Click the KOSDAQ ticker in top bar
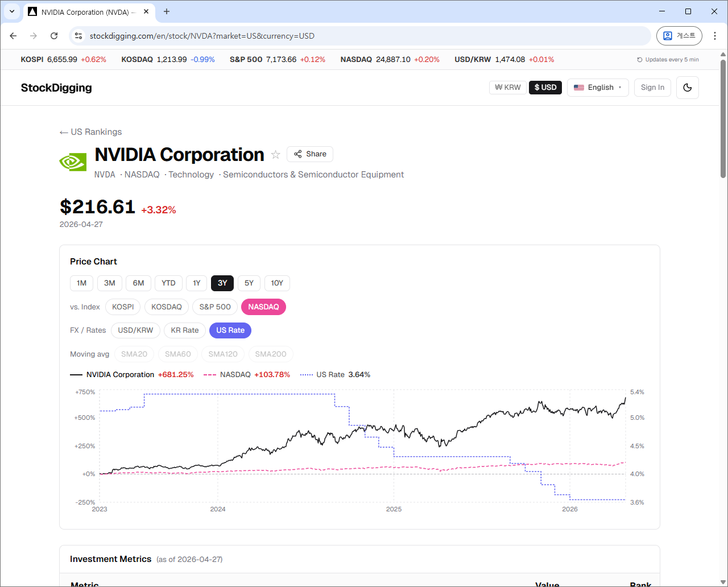728x587 pixels. (x=168, y=59)
